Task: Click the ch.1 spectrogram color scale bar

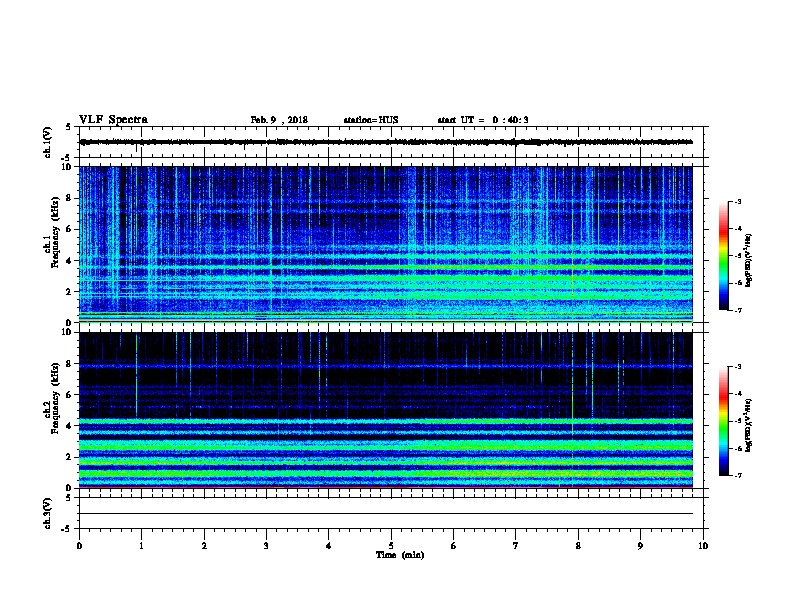Action: 723,256
